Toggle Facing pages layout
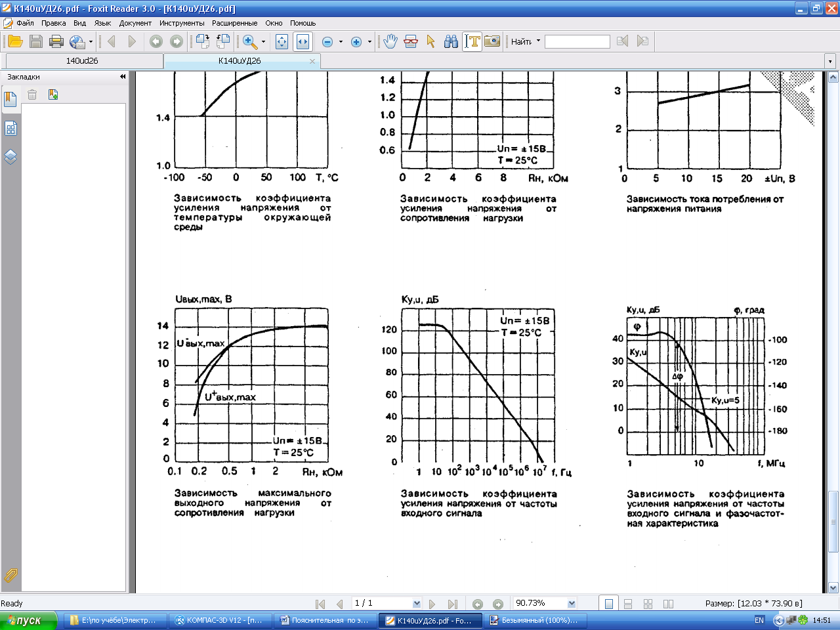The height and width of the screenshot is (630, 840). (x=648, y=604)
